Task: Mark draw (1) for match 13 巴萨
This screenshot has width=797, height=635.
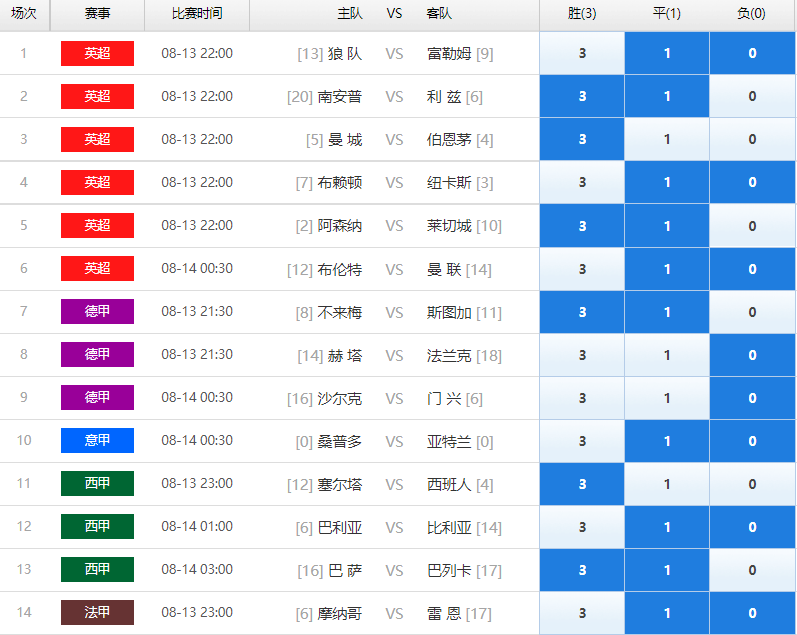Action: pyautogui.click(x=667, y=570)
